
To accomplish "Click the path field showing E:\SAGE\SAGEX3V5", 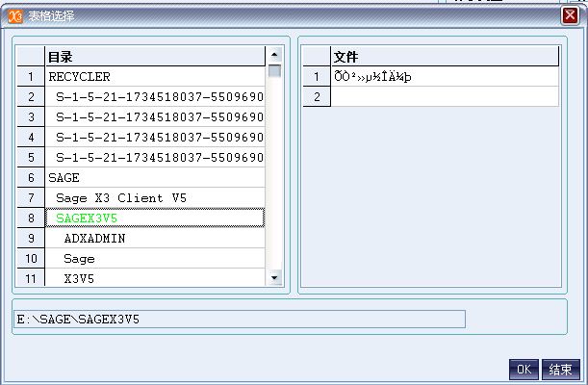I will (241, 319).
